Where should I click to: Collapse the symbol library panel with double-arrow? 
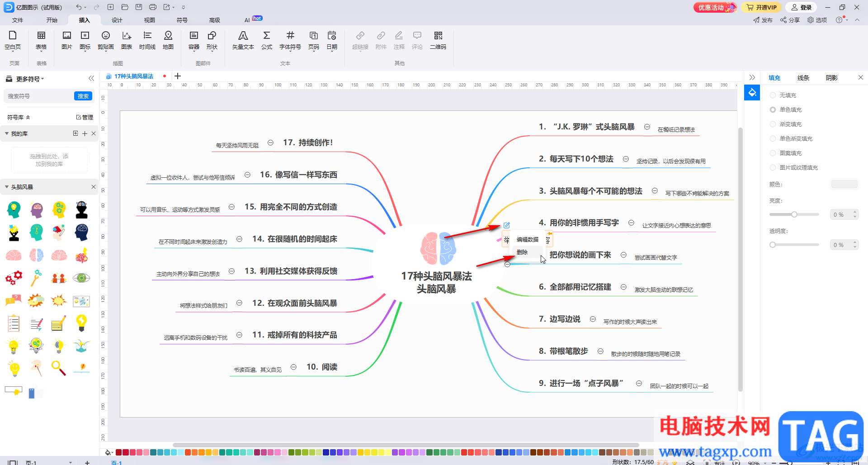pyautogui.click(x=91, y=78)
